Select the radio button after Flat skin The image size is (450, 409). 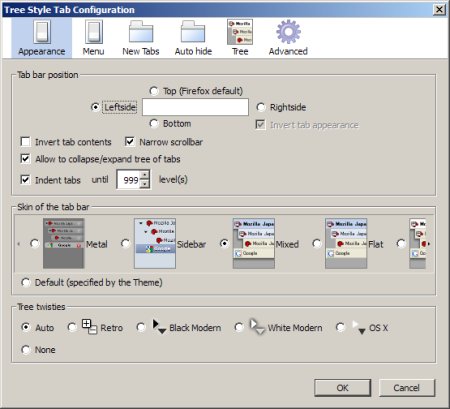(401, 244)
